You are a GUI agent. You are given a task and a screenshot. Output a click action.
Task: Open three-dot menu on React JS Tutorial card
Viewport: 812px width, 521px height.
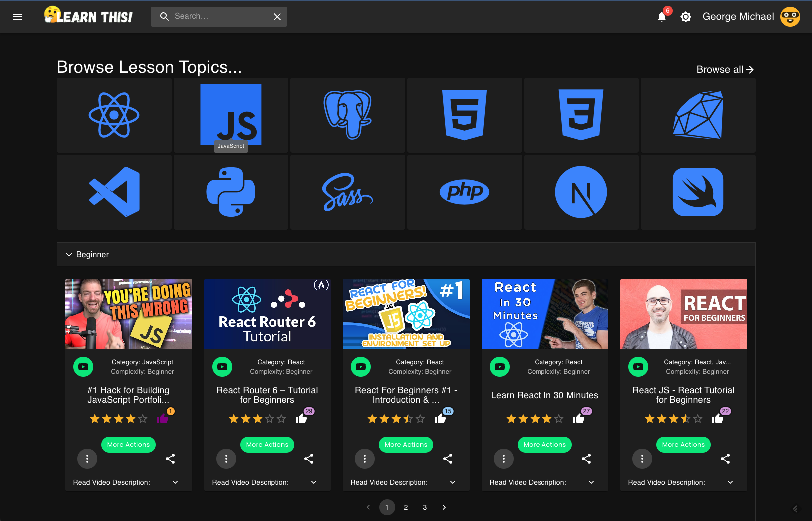tap(642, 459)
